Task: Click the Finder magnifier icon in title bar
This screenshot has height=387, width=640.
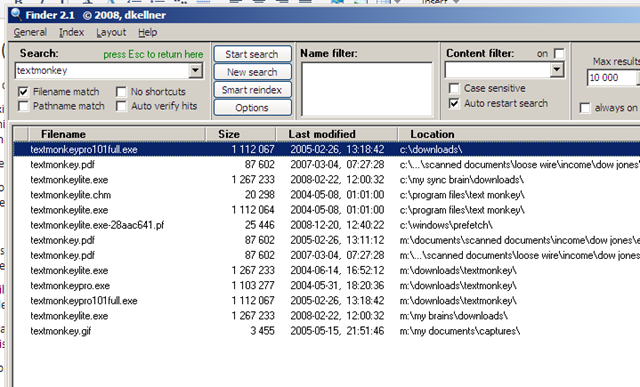Action: click(x=16, y=15)
